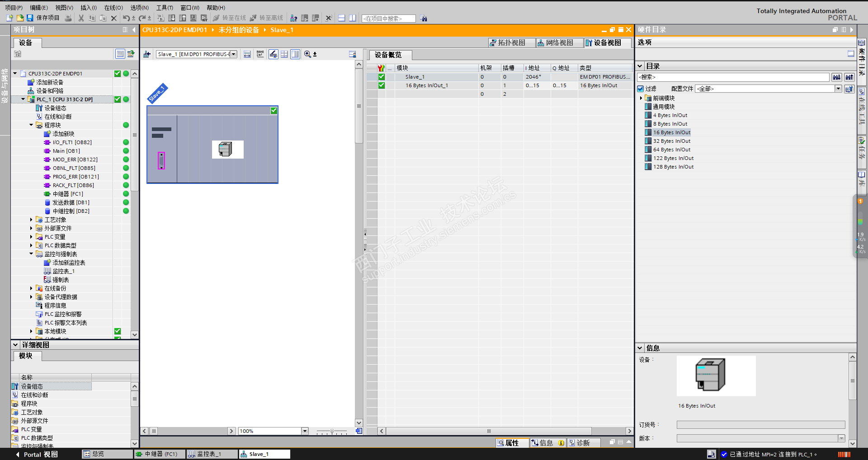Viewport: 868px width, 460px height.
Task: Expand the PLC 变量 tree node
Action: tap(31, 237)
